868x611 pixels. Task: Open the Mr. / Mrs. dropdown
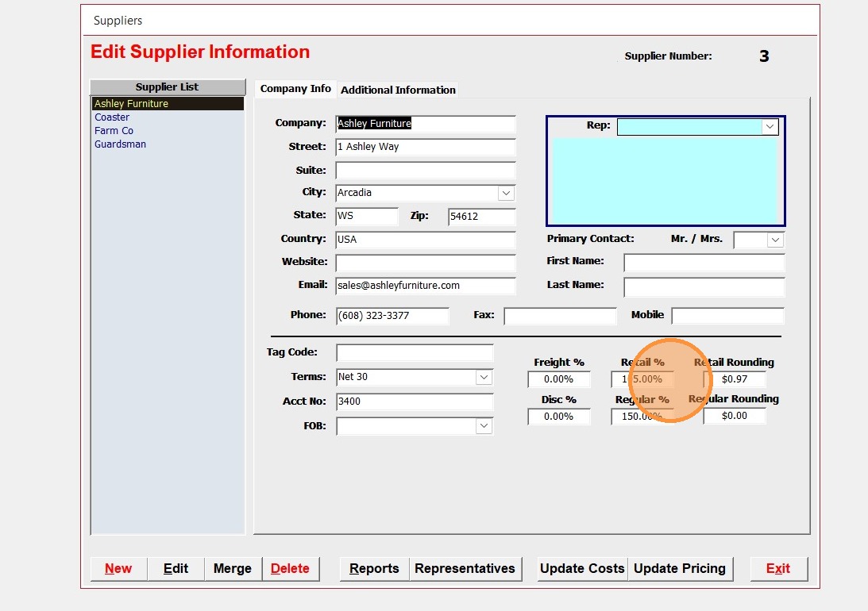(775, 240)
